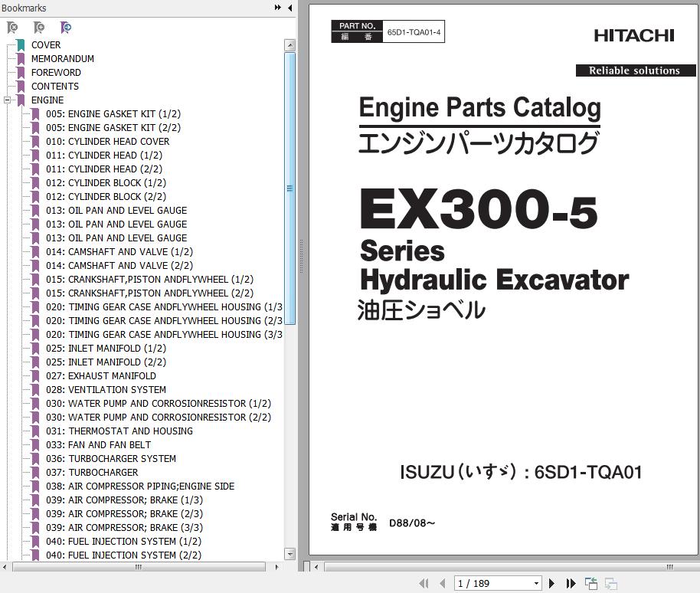
Task: Open 015: CRANKSHAFT,PISTON ANDFLYWHEEL (2/2)
Action: pos(149,294)
